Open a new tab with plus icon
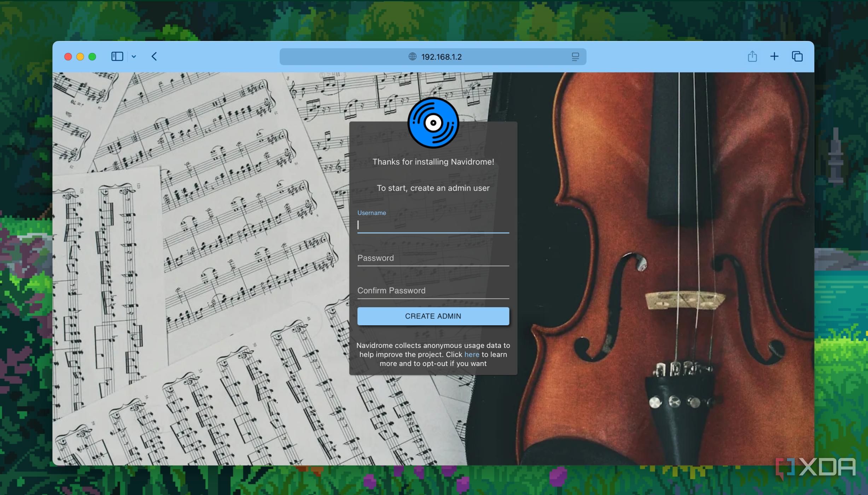This screenshot has width=868, height=495. tap(774, 57)
